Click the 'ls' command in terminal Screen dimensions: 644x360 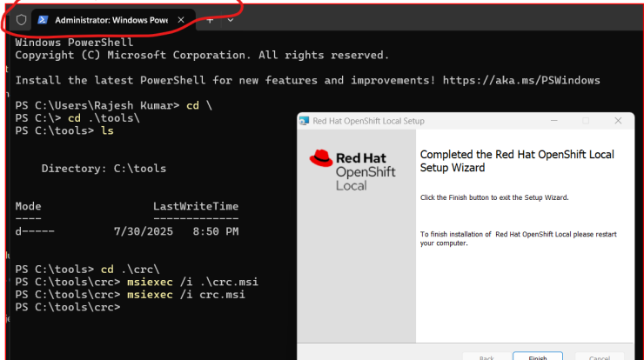click(x=107, y=130)
